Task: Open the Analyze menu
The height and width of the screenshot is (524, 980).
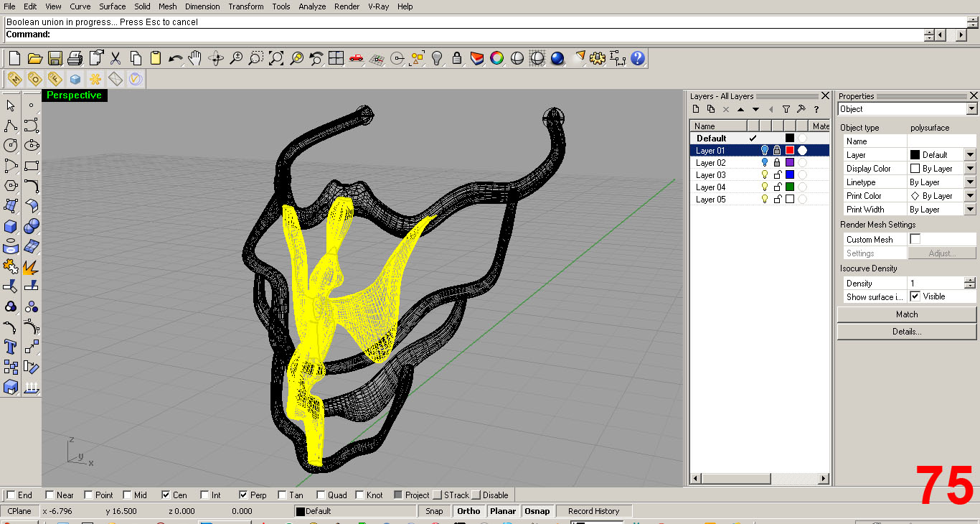Action: pos(312,6)
